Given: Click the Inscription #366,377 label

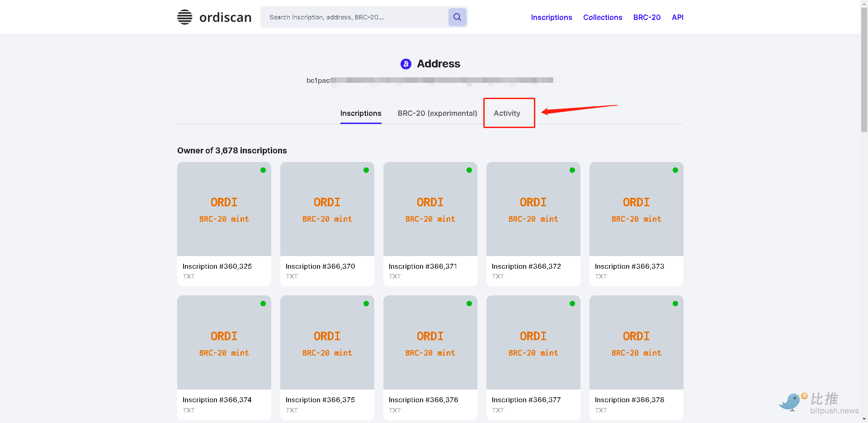Looking at the screenshot, I should 526,400.
